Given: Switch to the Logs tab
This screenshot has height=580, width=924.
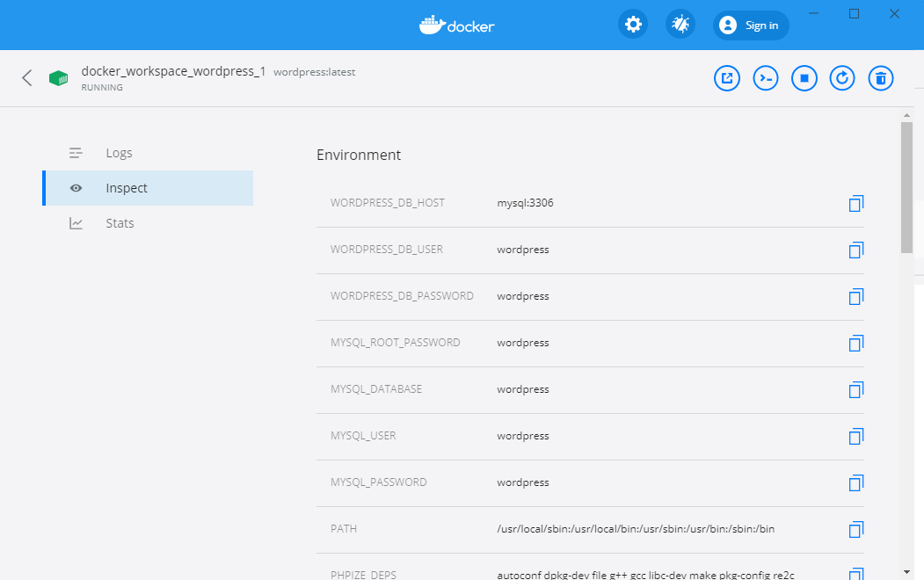Looking at the screenshot, I should coord(148,153).
